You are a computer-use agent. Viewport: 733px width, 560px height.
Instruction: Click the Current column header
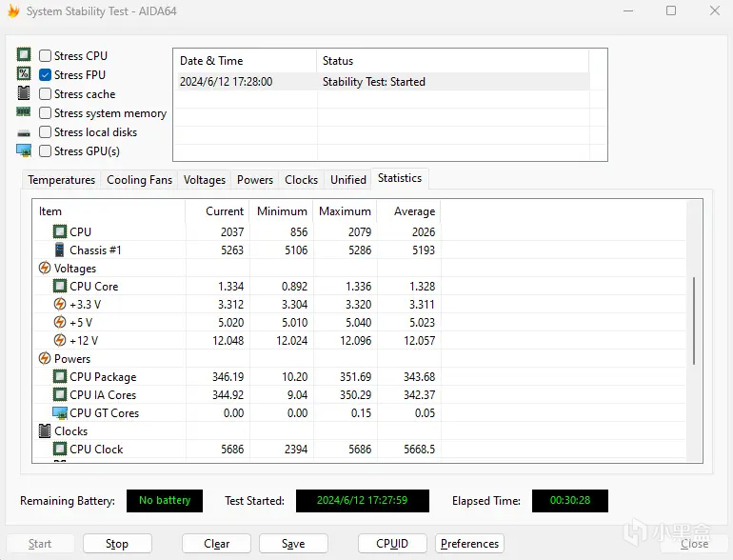217,211
